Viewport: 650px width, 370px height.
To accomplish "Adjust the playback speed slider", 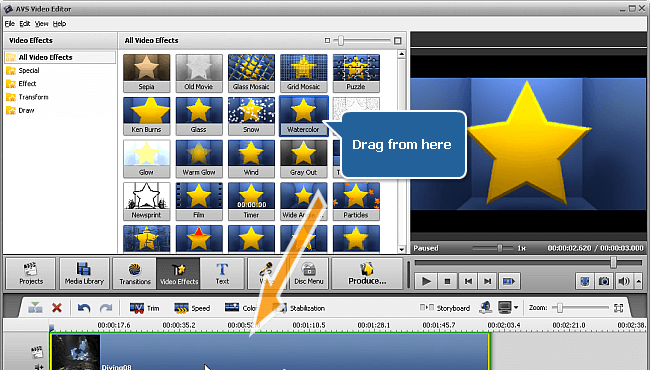I will coord(500,248).
